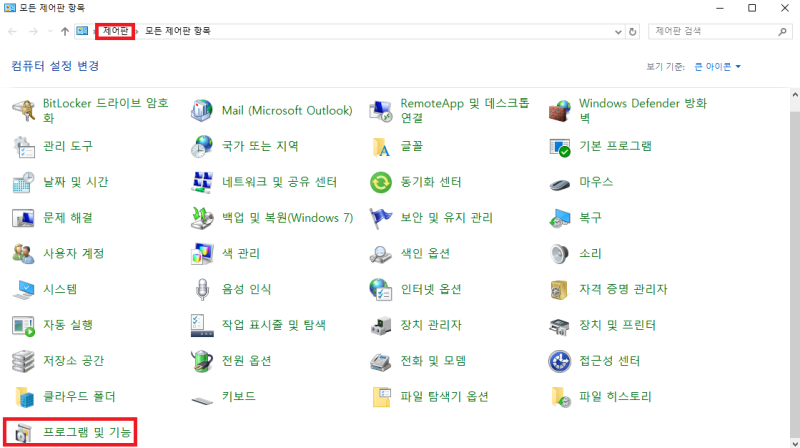800x448 pixels.
Task: Click the 소리 label text
Action: tap(590, 254)
